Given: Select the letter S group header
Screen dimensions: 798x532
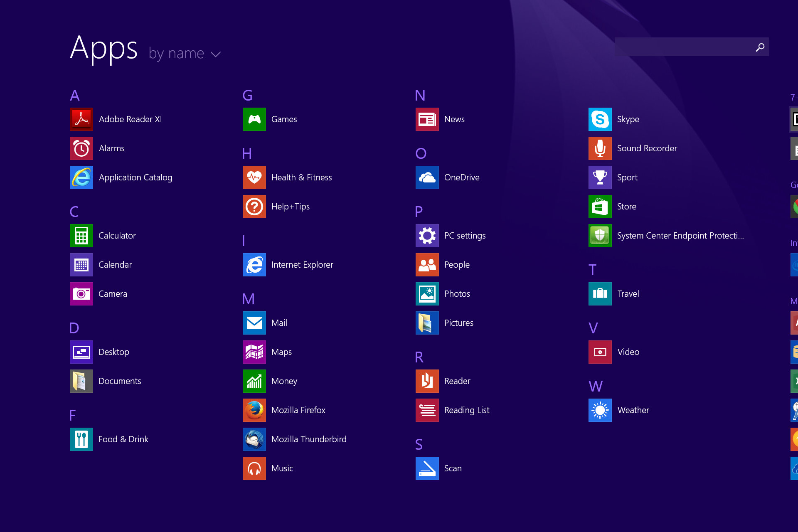Looking at the screenshot, I should (x=419, y=445).
